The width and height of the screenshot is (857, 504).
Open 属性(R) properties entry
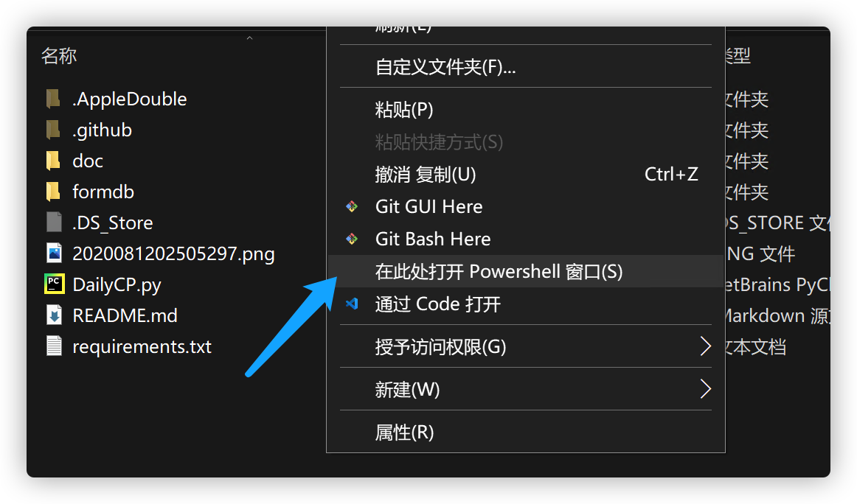pos(404,432)
